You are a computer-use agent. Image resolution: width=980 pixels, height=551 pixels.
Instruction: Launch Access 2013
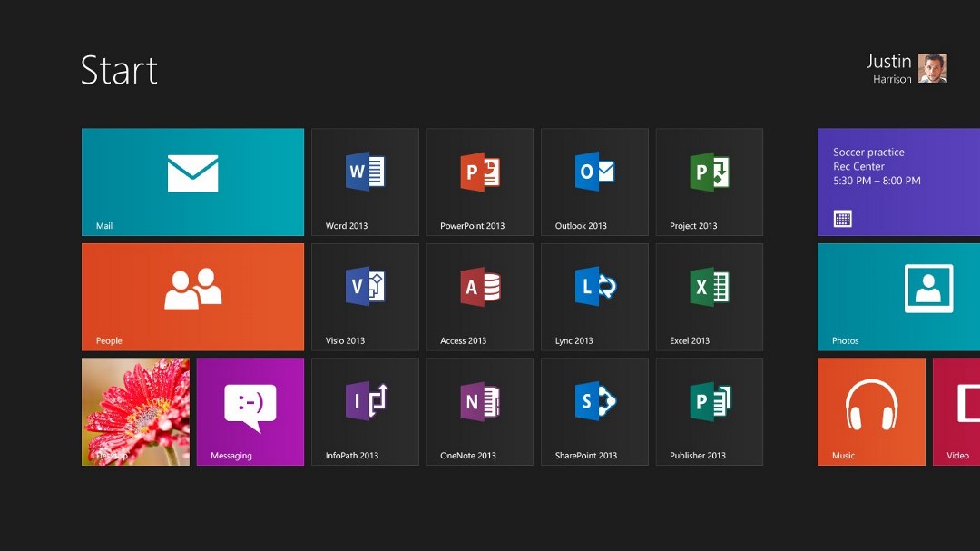point(479,297)
